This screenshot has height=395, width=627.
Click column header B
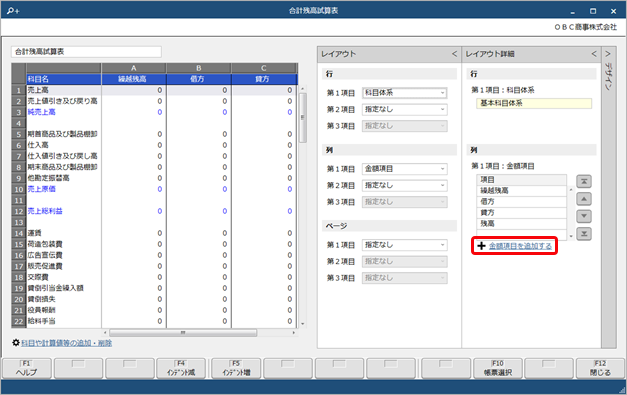point(198,68)
